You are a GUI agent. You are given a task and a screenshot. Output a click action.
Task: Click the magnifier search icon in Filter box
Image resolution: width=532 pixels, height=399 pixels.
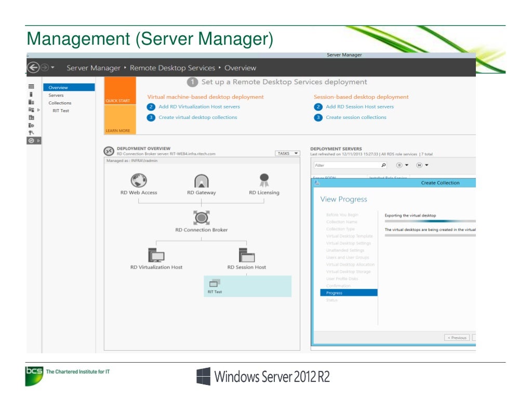[x=383, y=165]
